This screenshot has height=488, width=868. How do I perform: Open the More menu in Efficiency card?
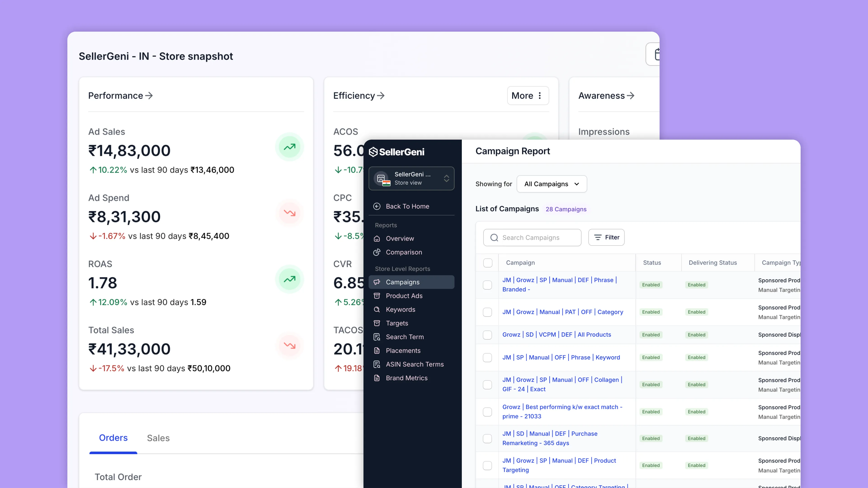coord(528,96)
